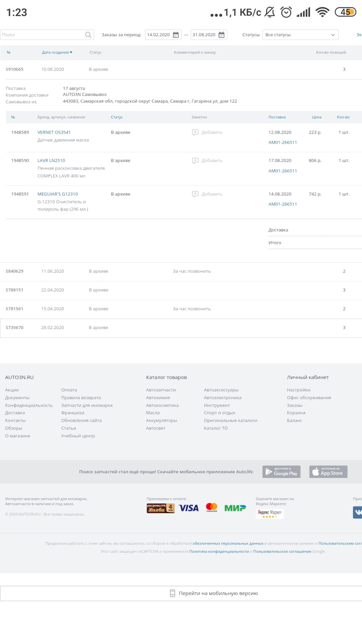Open the Google Play download badge
Viewport: 362px width, 644px height.
[x=281, y=472]
